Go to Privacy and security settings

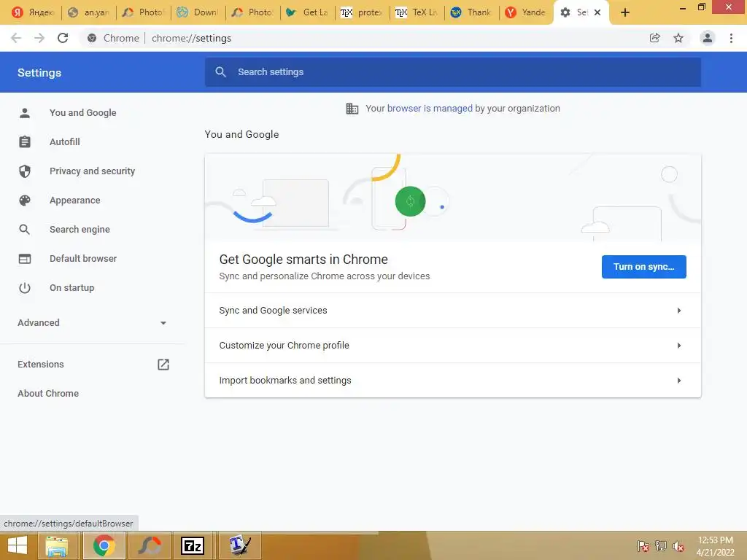point(93,171)
